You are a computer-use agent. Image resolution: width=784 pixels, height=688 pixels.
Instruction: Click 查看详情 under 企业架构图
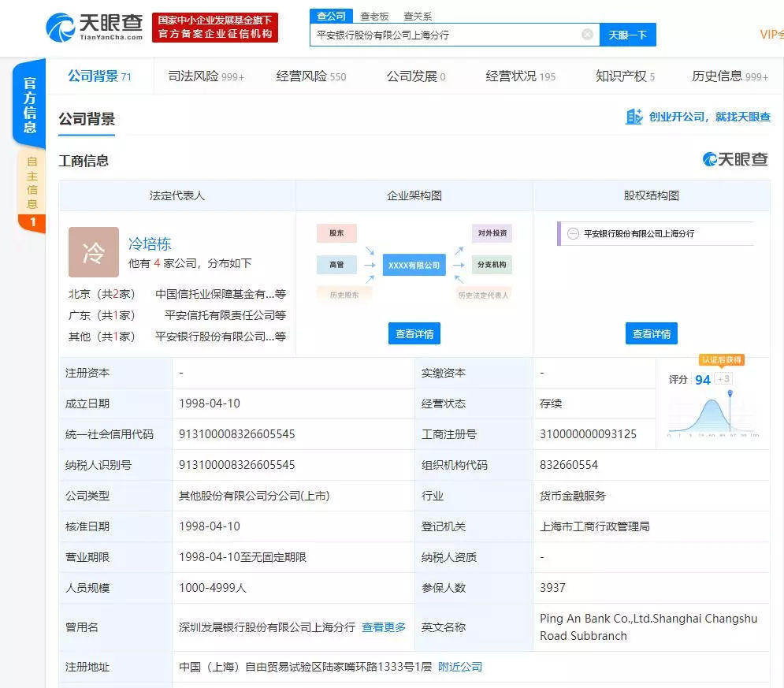(414, 333)
